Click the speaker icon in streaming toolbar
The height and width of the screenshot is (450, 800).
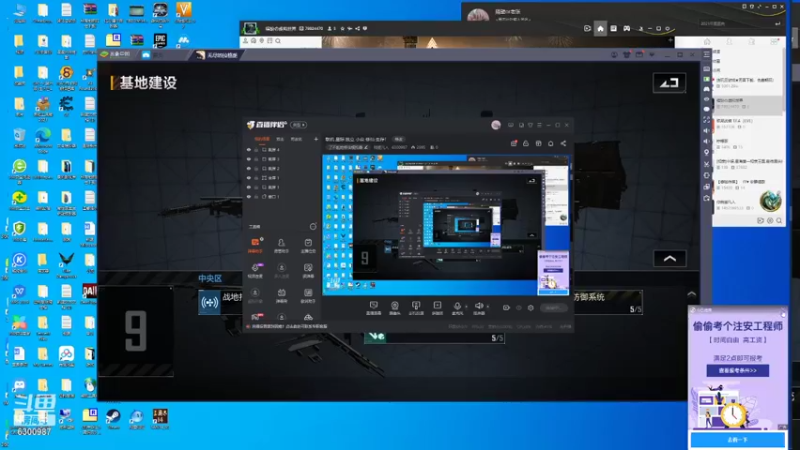(479, 307)
